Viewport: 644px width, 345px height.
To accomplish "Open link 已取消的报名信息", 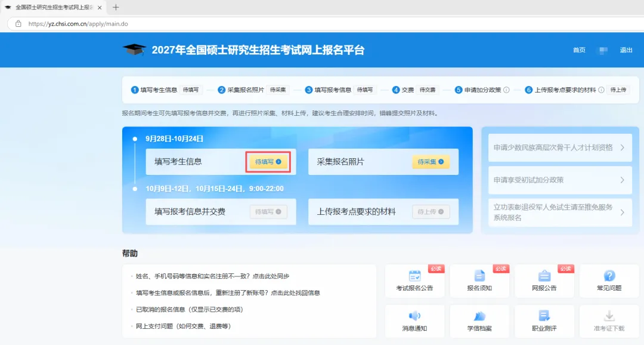I will tap(190, 310).
